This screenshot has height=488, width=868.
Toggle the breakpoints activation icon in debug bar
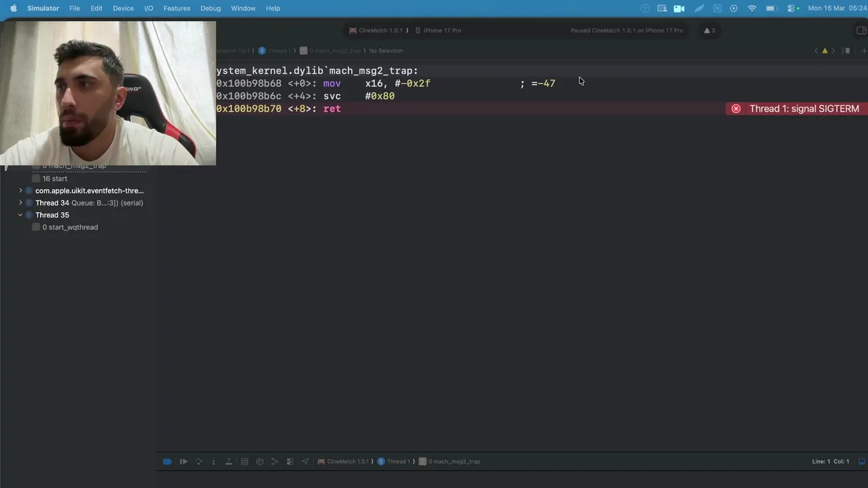pos(167,462)
